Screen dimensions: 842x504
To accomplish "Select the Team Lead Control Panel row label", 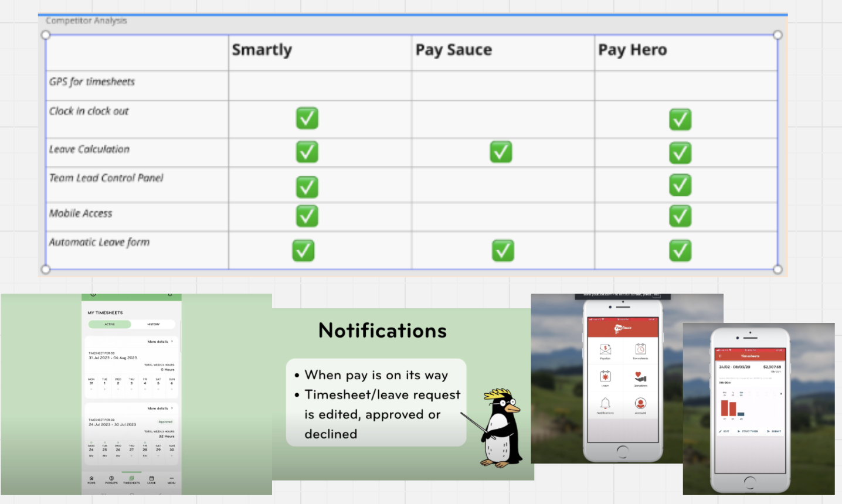I will (x=106, y=178).
